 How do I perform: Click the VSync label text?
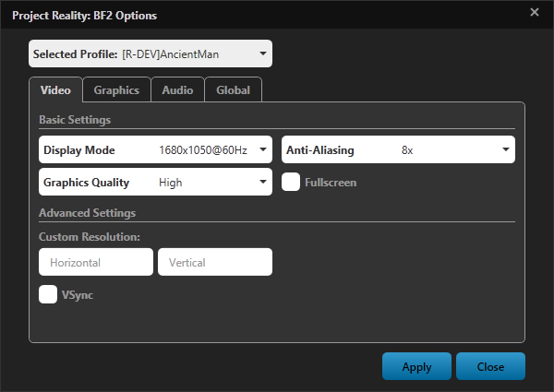(78, 295)
